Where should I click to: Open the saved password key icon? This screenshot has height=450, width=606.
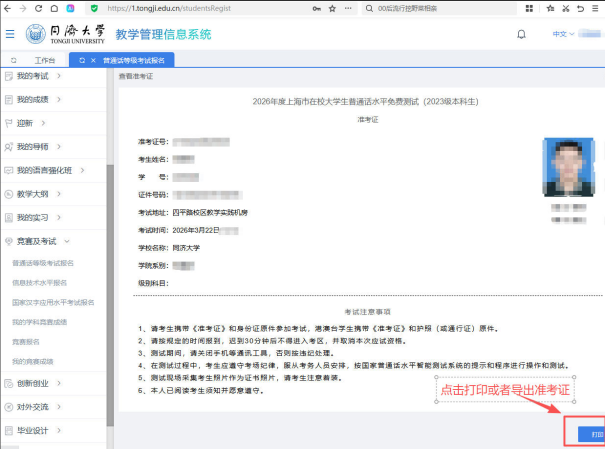[317, 9]
